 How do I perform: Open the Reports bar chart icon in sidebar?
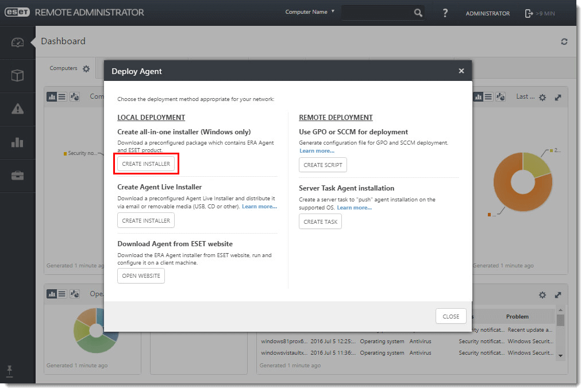(x=18, y=142)
